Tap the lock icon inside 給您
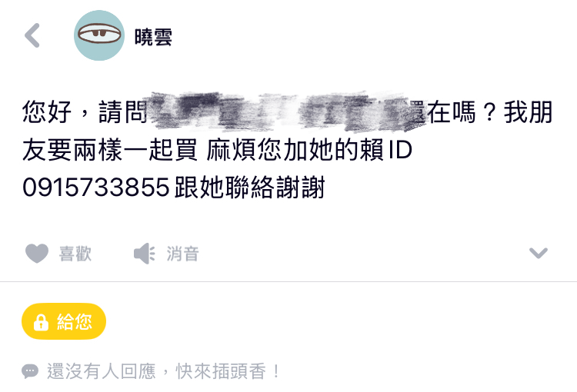Image resolution: width=577 pixels, height=392 pixels. point(41,322)
